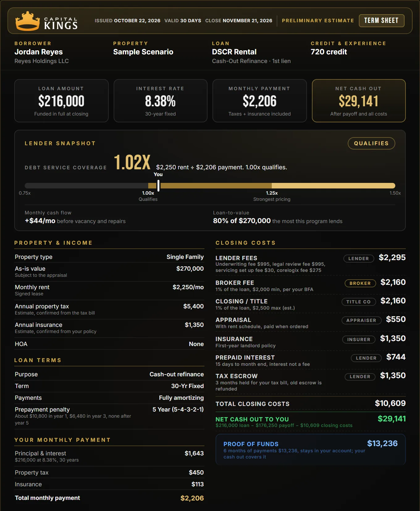
Task: Click the '+$44/mo' monthly cash flow value
Action: 40,221
